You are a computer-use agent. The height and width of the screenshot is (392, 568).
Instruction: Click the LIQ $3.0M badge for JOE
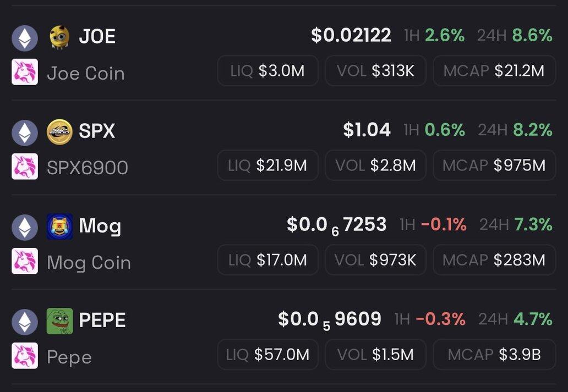click(x=267, y=71)
